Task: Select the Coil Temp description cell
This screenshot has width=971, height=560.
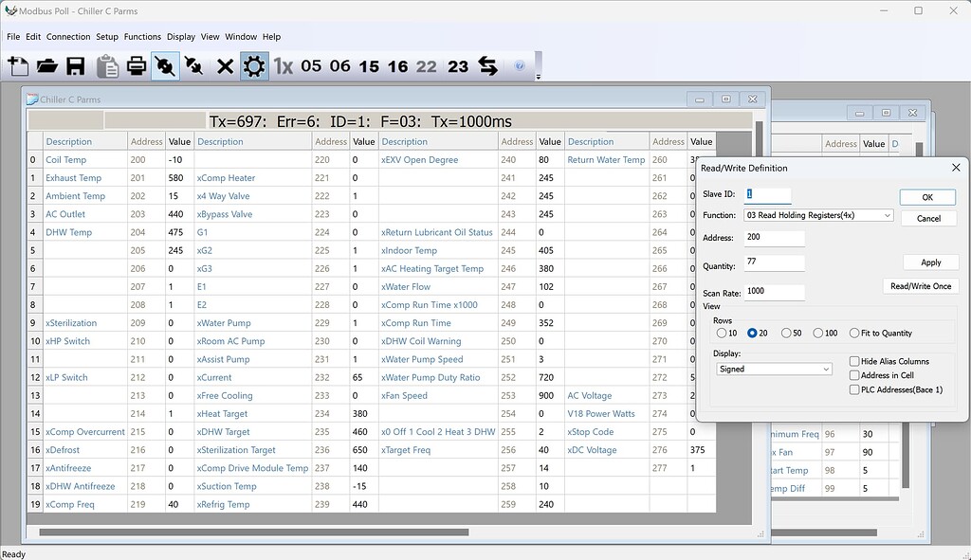Action: click(x=84, y=159)
